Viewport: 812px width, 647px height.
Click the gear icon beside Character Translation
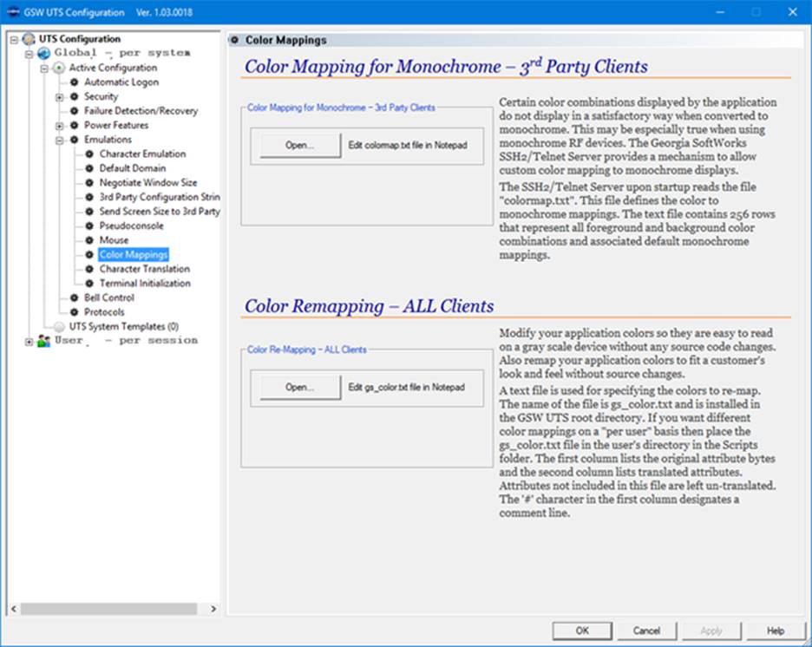pos(89,269)
